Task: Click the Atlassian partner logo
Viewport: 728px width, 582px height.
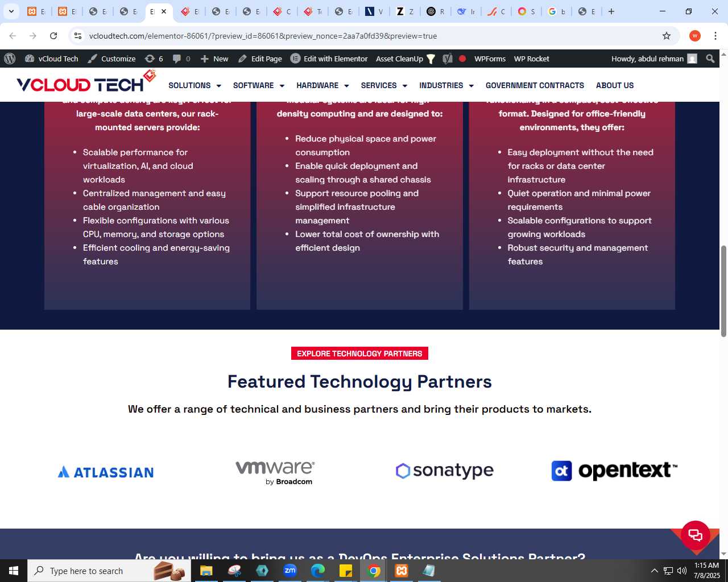Action: pos(106,472)
